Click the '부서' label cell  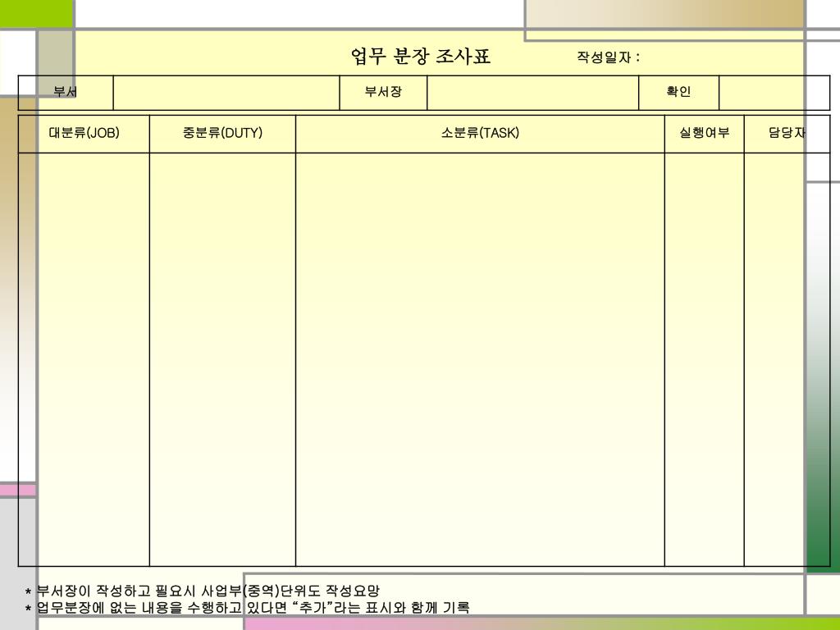[x=66, y=93]
